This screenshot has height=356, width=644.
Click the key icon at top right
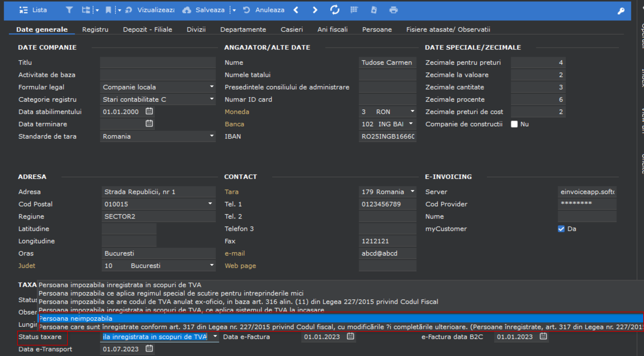621,11
